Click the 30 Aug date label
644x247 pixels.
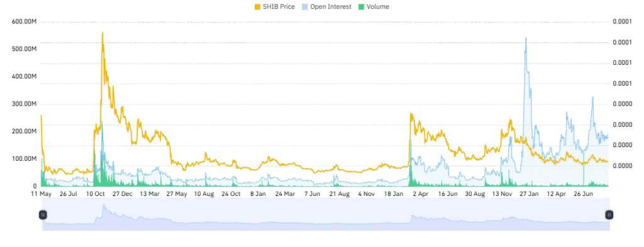point(475,194)
